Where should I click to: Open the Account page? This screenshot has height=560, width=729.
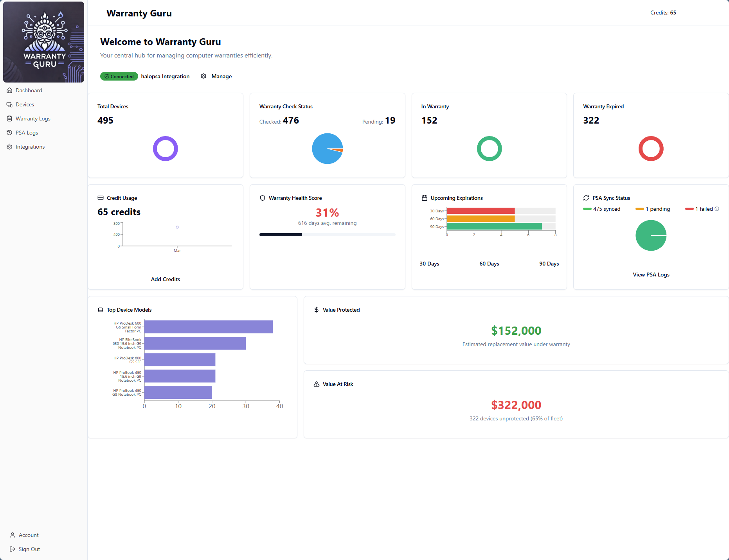tap(28, 535)
